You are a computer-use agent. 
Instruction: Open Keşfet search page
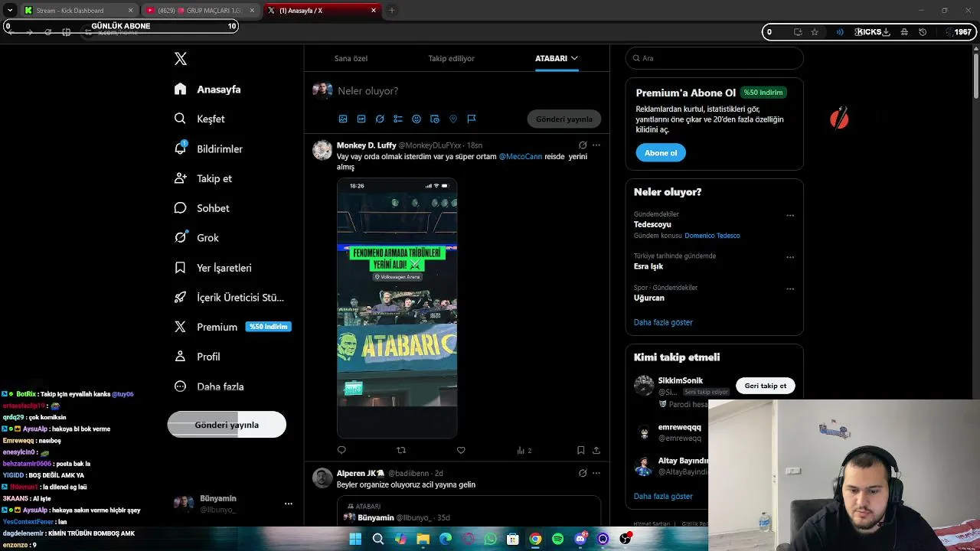pyautogui.click(x=199, y=119)
